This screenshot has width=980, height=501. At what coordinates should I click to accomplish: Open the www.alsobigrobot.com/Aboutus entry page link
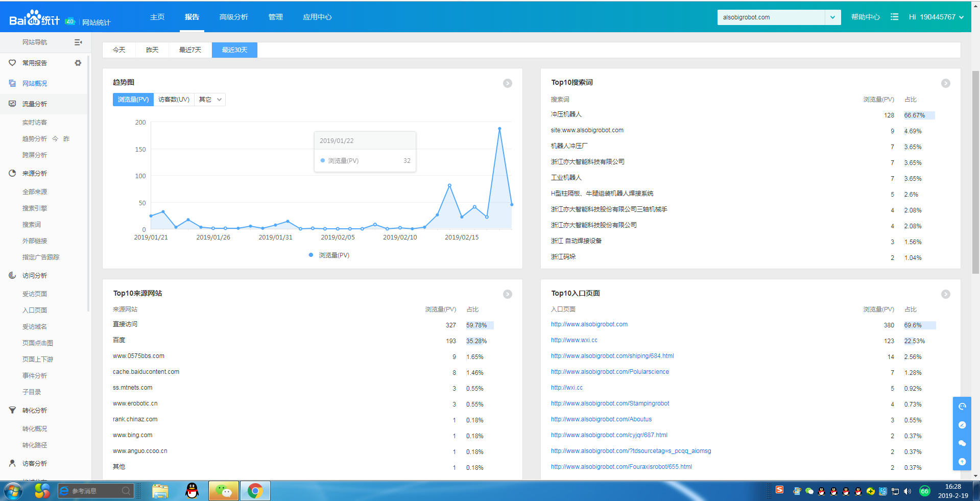tap(601, 419)
